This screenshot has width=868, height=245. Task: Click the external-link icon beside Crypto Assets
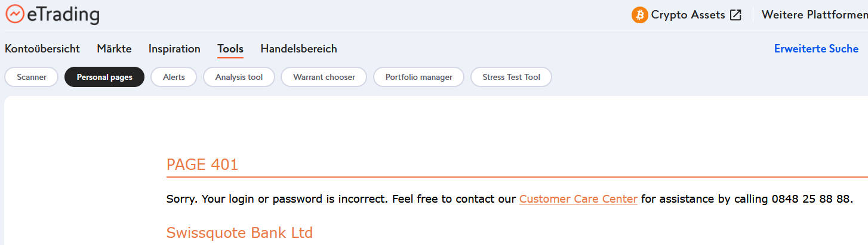point(735,15)
